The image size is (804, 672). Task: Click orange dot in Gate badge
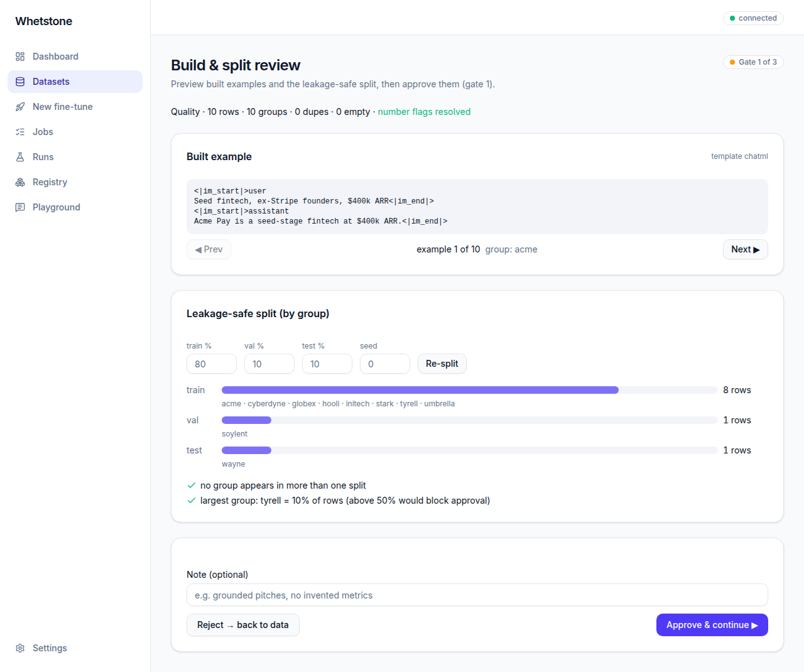[732, 62]
